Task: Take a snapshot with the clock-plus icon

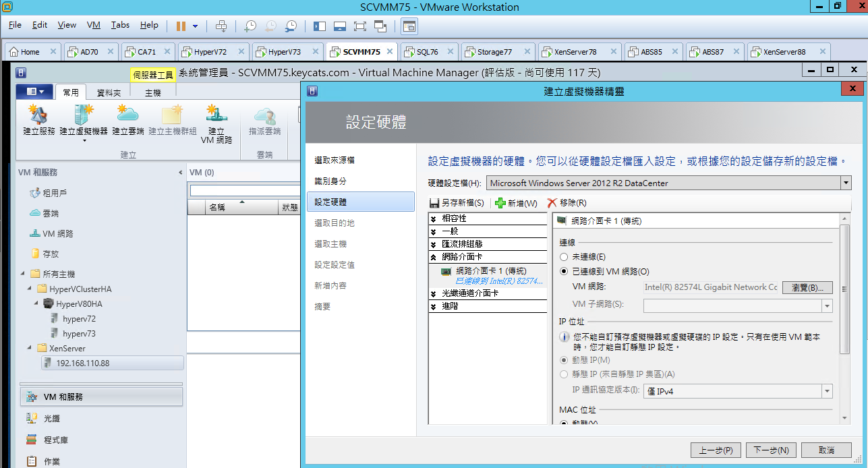Action: [250, 26]
